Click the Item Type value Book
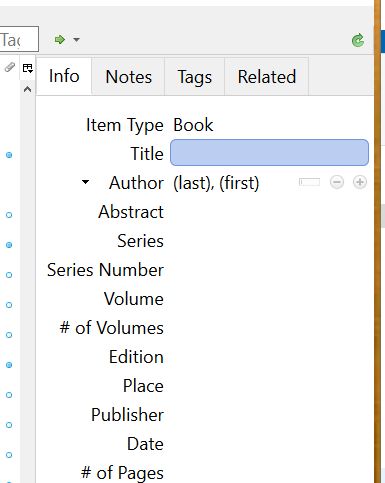Image resolution: width=385 pixels, height=483 pixels. pos(193,125)
